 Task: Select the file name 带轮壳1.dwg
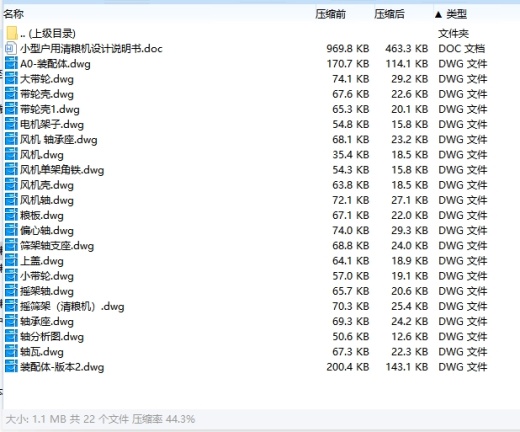(50, 109)
